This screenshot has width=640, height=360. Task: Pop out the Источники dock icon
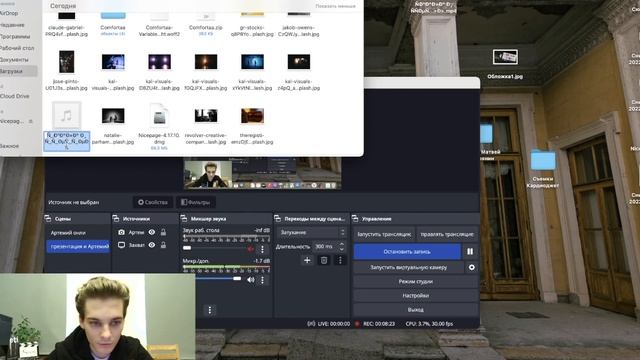tap(116, 219)
